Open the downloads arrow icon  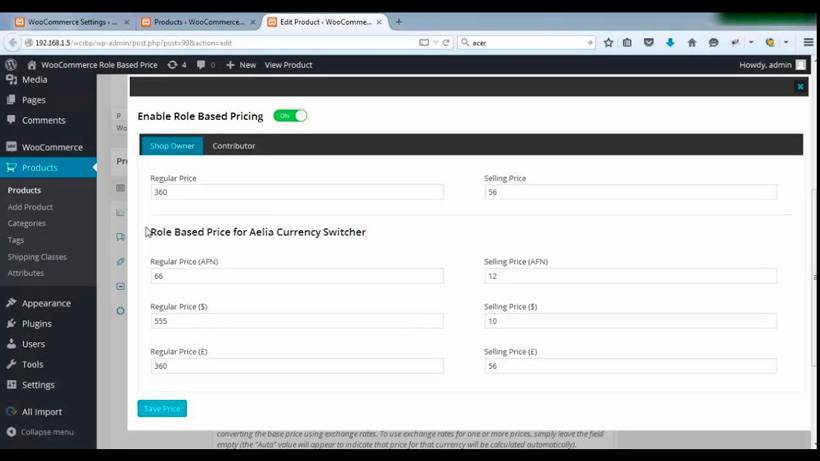[670, 43]
